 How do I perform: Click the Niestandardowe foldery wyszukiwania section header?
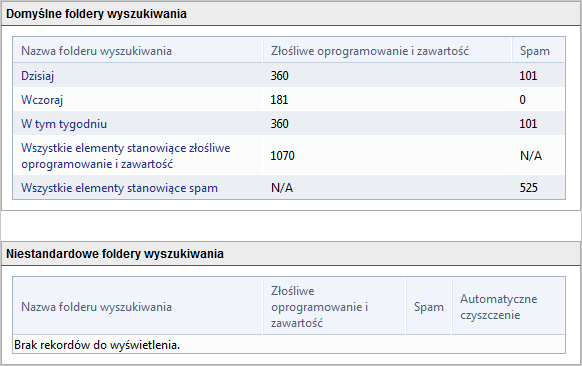pos(115,254)
